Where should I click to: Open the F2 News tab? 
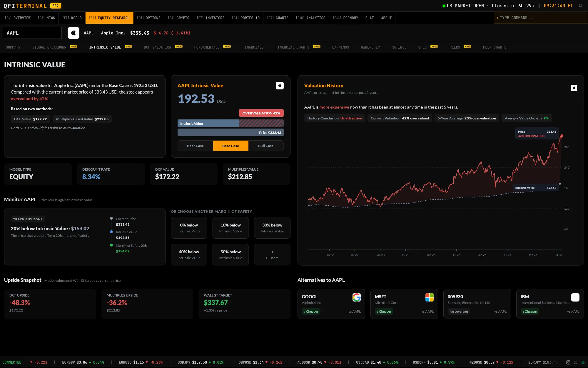pyautogui.click(x=46, y=18)
